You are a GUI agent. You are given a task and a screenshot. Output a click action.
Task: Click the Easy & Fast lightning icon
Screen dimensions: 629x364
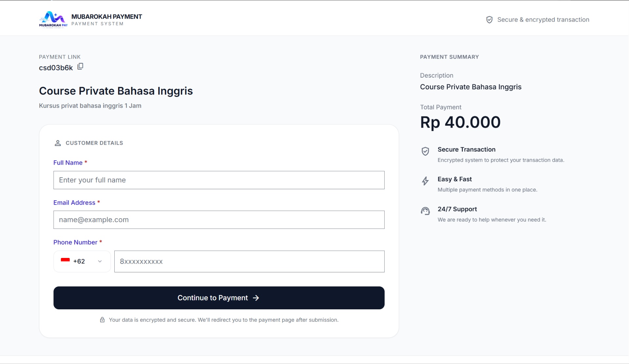point(425,181)
